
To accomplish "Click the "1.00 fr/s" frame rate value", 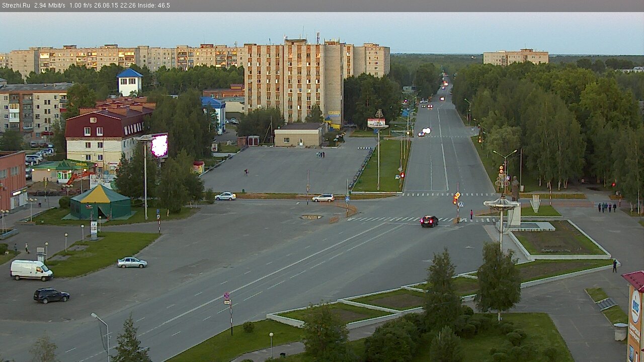I will pos(81,6).
